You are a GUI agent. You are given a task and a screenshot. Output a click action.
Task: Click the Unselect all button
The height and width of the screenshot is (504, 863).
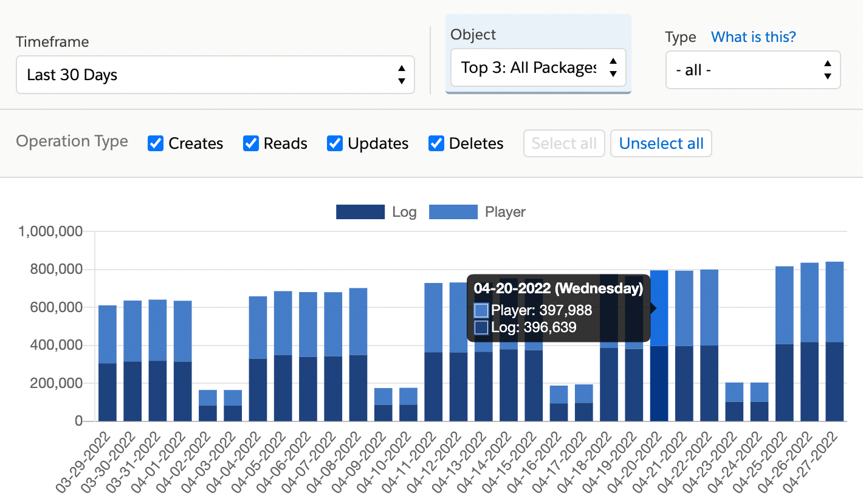coord(661,143)
